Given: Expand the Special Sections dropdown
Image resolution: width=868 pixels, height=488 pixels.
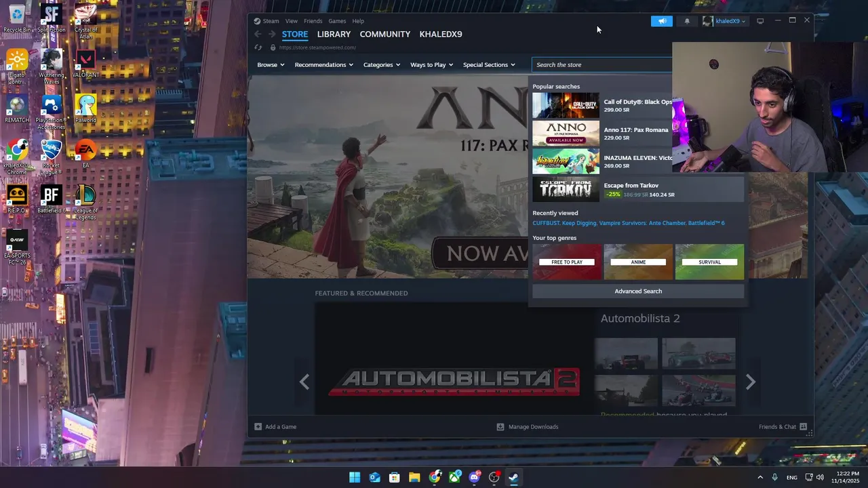Looking at the screenshot, I should point(489,65).
